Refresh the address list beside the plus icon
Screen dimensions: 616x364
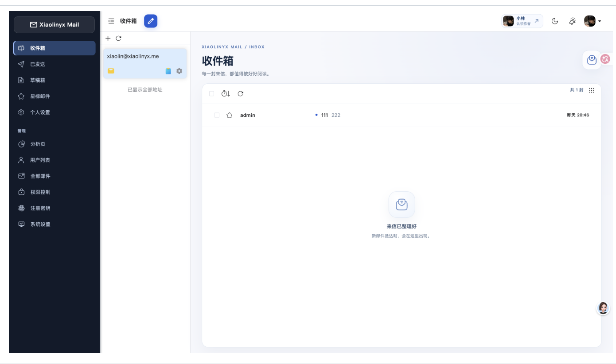118,39
